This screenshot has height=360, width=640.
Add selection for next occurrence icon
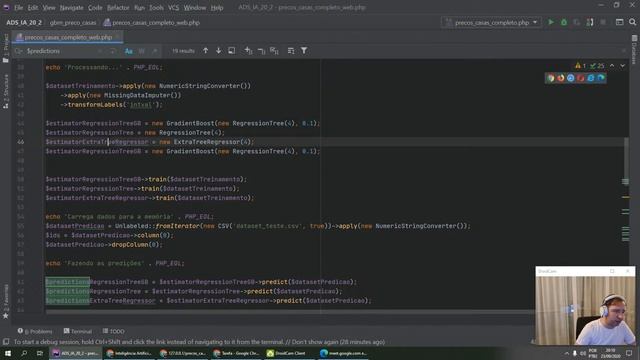(x=248, y=51)
